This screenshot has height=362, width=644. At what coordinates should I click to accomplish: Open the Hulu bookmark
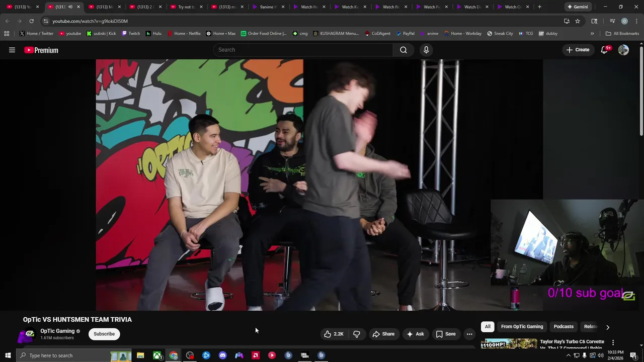tap(153, 34)
